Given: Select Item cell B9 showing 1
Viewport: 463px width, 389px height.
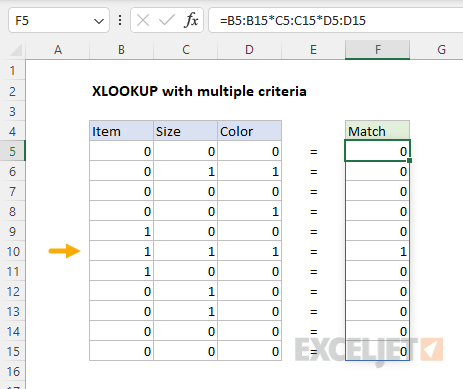Looking at the screenshot, I should click(121, 231).
